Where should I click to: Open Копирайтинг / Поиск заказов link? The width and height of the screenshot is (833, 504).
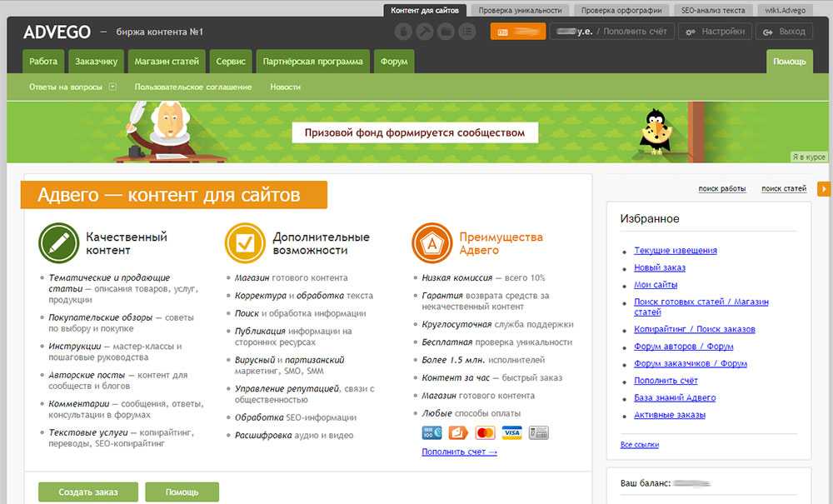tap(695, 329)
